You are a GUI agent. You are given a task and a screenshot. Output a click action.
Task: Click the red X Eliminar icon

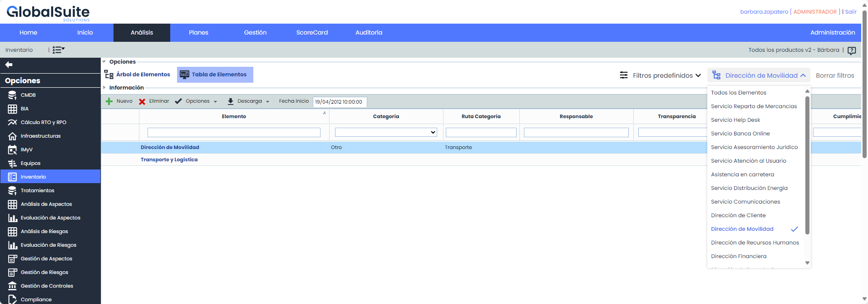click(142, 101)
